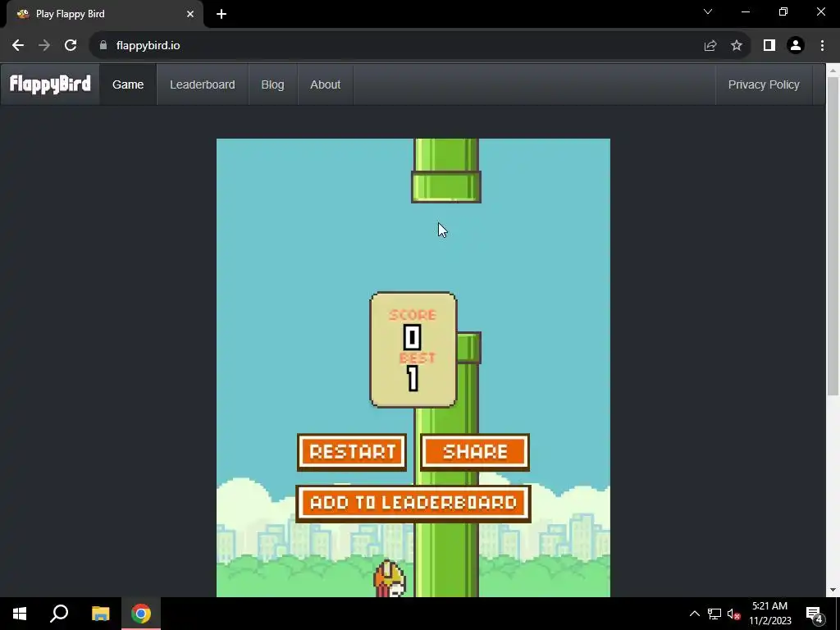Click the browser forward arrow

pyautogui.click(x=44, y=46)
